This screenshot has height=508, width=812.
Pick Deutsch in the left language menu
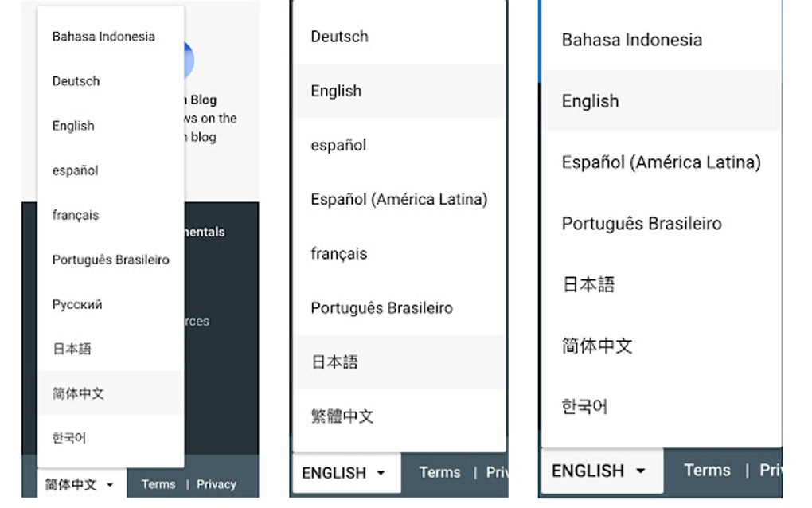tap(76, 81)
